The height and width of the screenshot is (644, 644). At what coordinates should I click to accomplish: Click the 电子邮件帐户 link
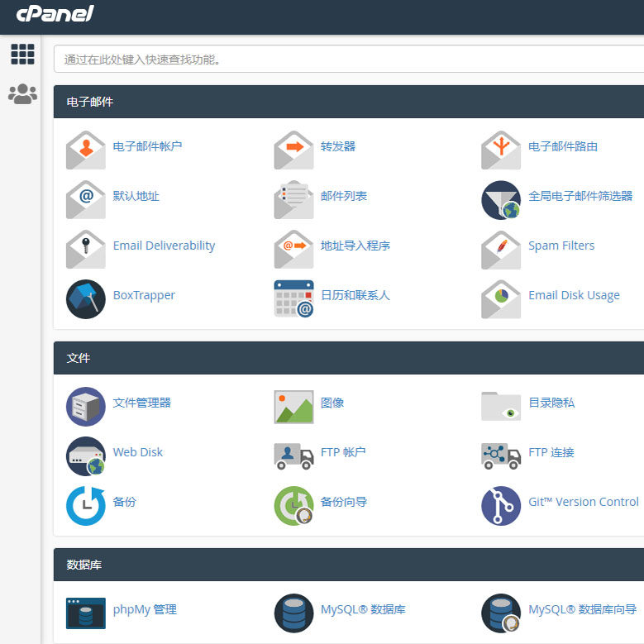coord(147,146)
